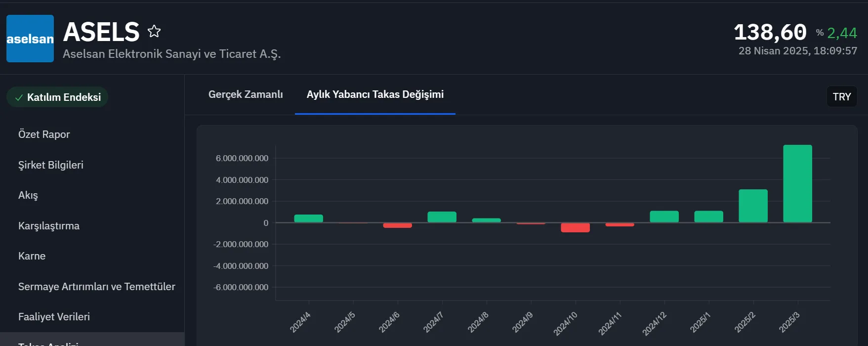Viewport: 868px width, 346px height.
Task: Click the company name Aselsan Elektronik Sanayi
Action: pos(172,54)
